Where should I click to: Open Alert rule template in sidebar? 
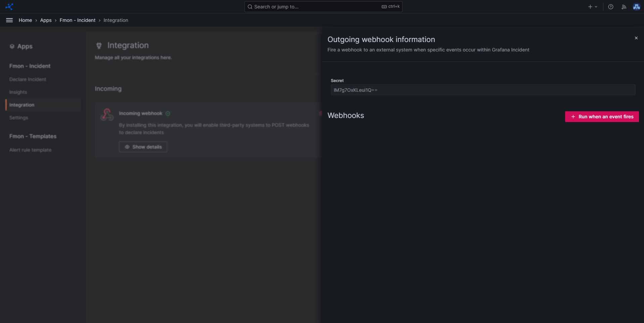click(30, 150)
